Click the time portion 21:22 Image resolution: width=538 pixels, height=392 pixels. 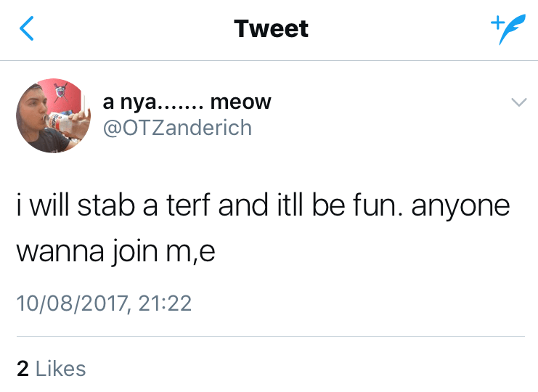pyautogui.click(x=165, y=302)
